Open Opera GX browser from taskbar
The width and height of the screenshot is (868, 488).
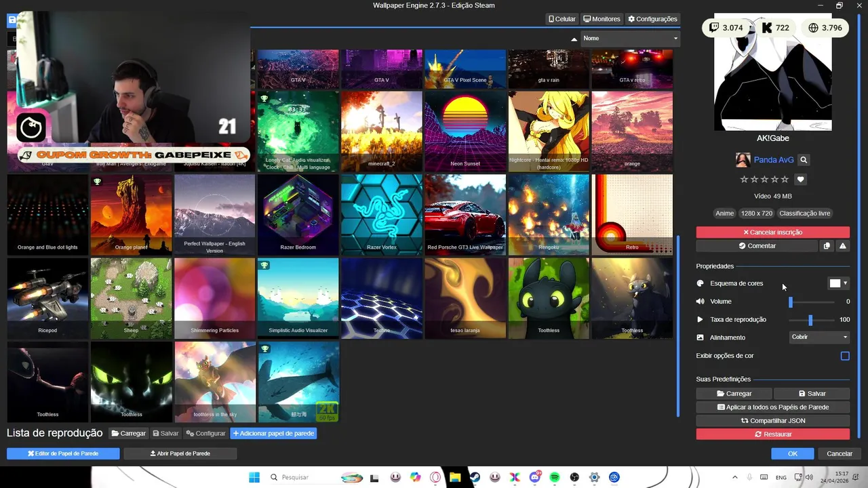click(435, 478)
